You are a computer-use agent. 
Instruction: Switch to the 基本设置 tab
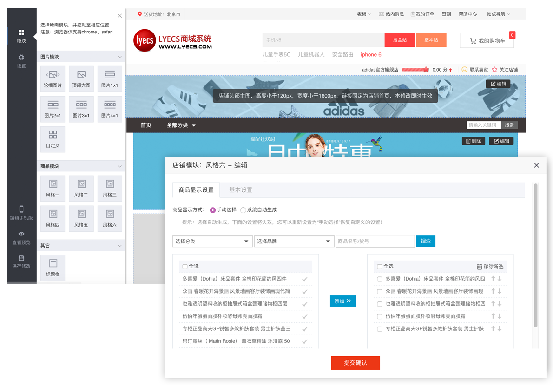point(241,190)
